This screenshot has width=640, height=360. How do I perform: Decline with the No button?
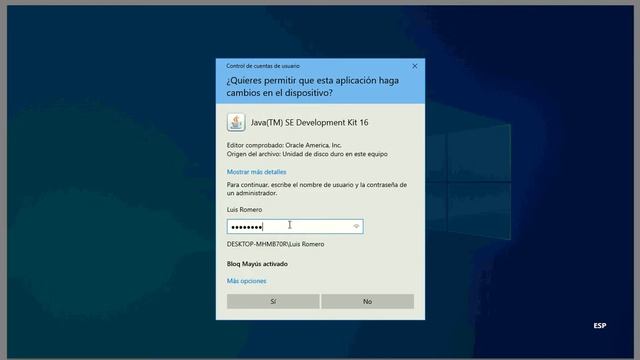click(x=367, y=301)
